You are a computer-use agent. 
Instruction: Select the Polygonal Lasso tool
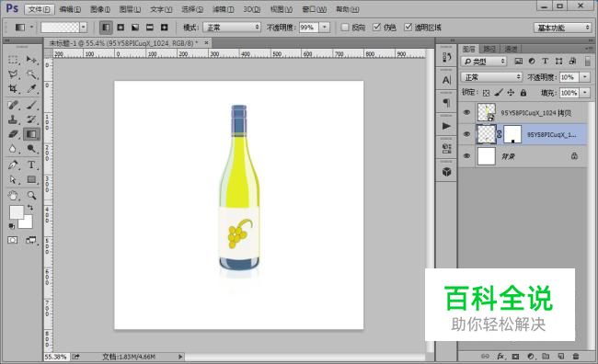point(13,74)
